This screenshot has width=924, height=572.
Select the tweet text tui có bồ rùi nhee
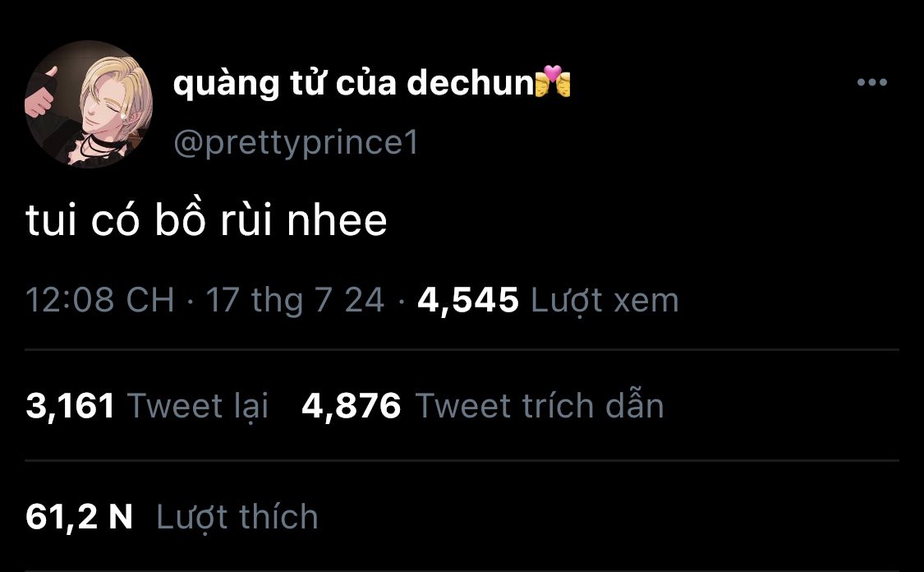coord(206,220)
